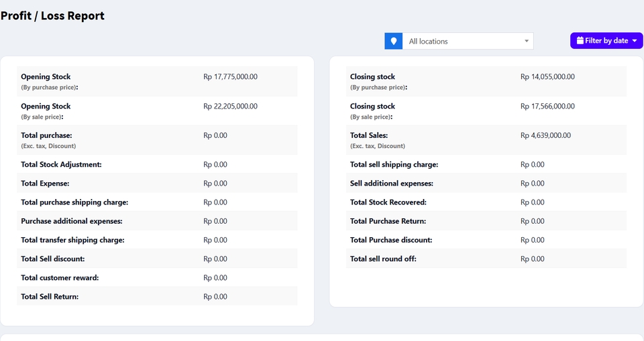The image size is (644, 341).
Task: Open the All locations dropdown
Action: click(468, 41)
